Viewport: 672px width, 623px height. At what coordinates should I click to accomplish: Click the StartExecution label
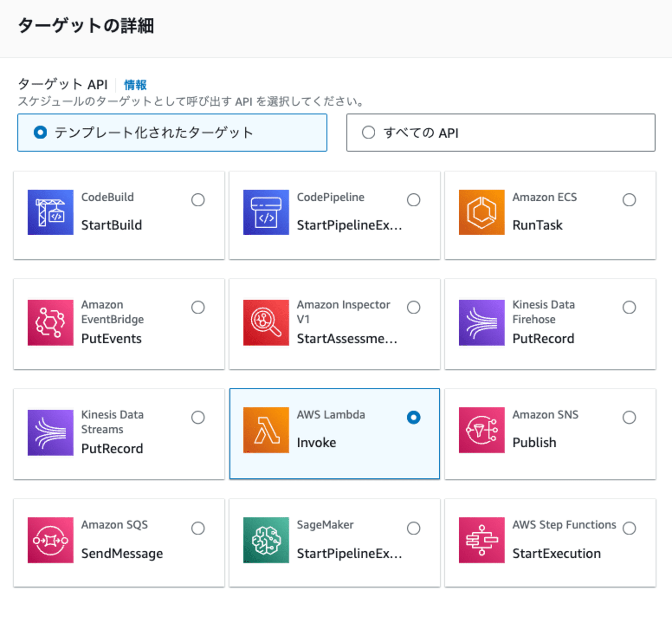point(557,553)
